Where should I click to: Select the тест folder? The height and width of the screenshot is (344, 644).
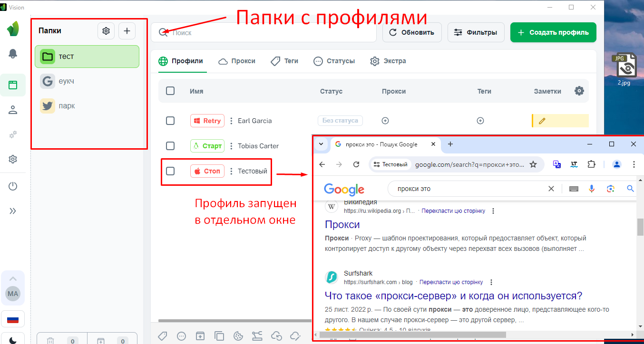coord(87,57)
